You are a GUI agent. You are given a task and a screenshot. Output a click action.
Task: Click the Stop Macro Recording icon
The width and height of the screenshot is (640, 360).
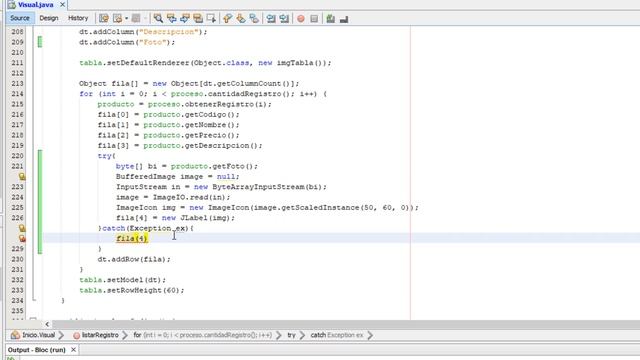[x=314, y=19]
